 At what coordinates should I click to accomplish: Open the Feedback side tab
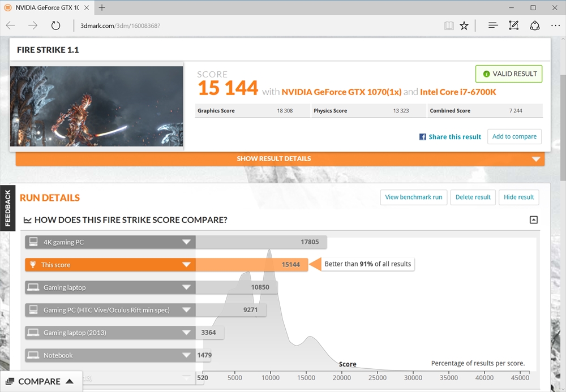(x=7, y=208)
